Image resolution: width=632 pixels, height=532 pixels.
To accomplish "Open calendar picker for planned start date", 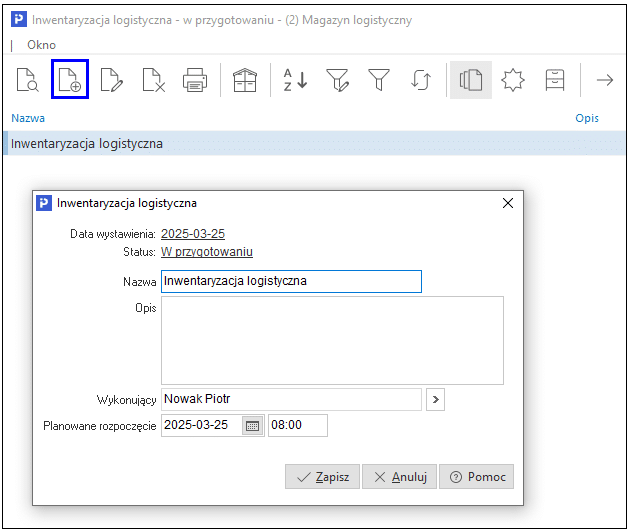I will [x=252, y=425].
